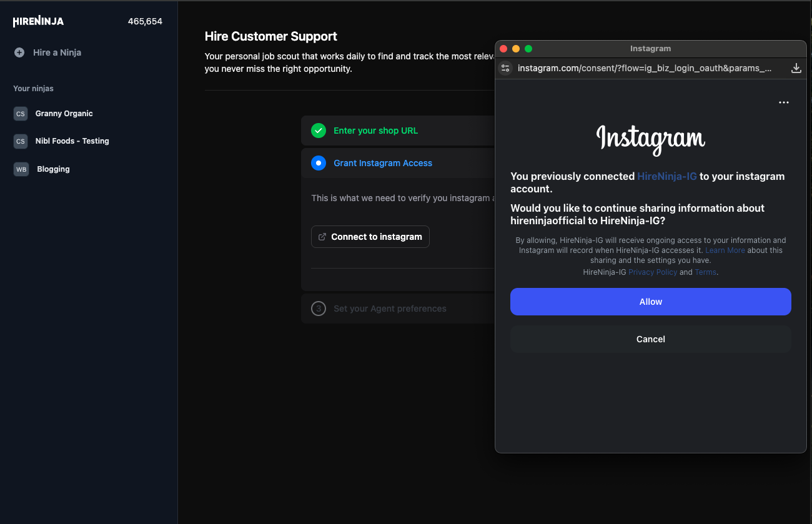
Task: Click the 465,654 credits counter
Action: pos(145,21)
